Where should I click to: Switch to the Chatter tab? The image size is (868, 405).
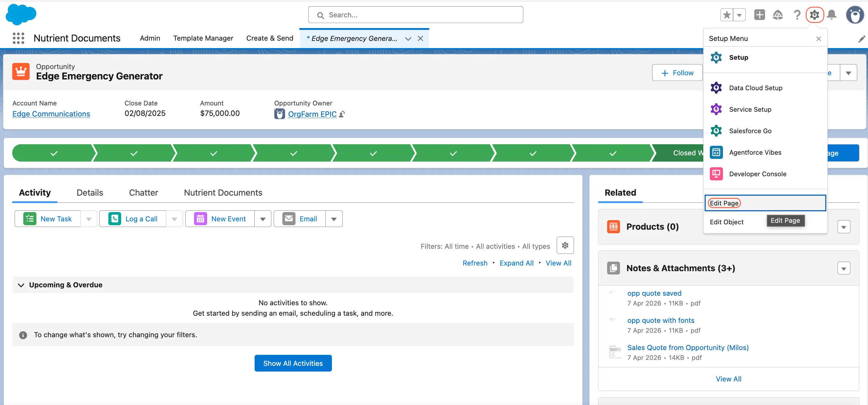[x=144, y=193]
